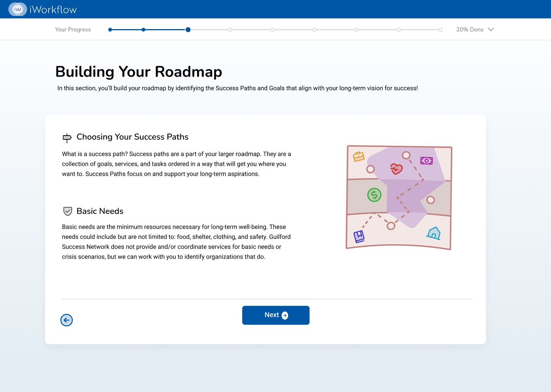Click the Building Your Roadmap heading
The height and width of the screenshot is (392, 551).
(139, 72)
